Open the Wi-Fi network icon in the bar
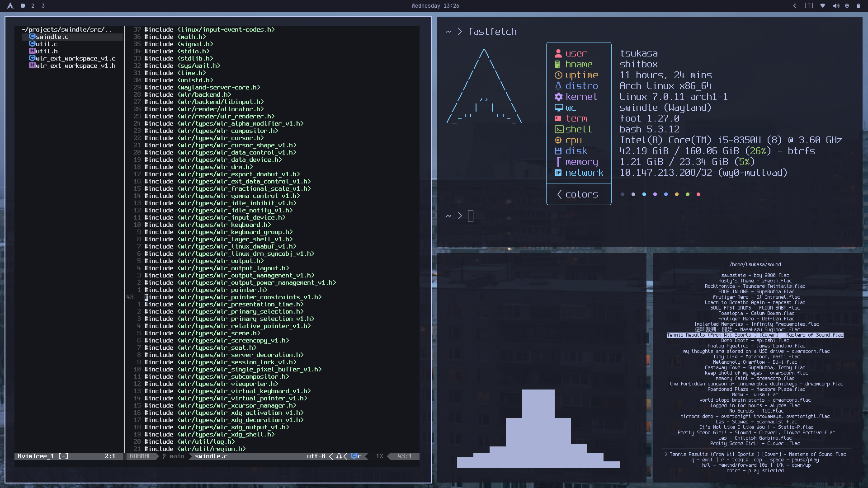This screenshot has height=488, width=868. click(x=823, y=6)
